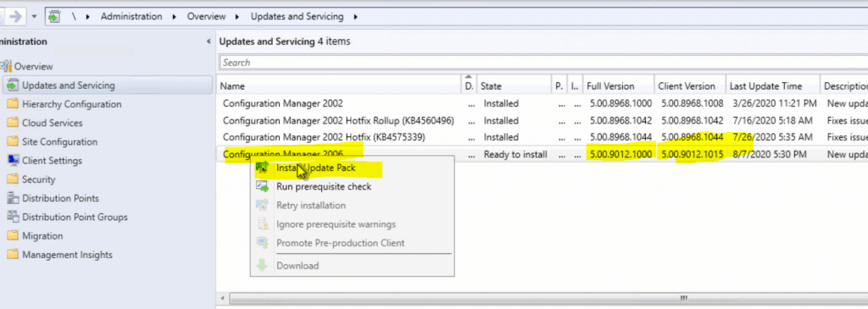Expand the Updates and Servicing breadcrumb arrow
Image resolution: width=868 pixels, height=309 pixels.
point(355,17)
